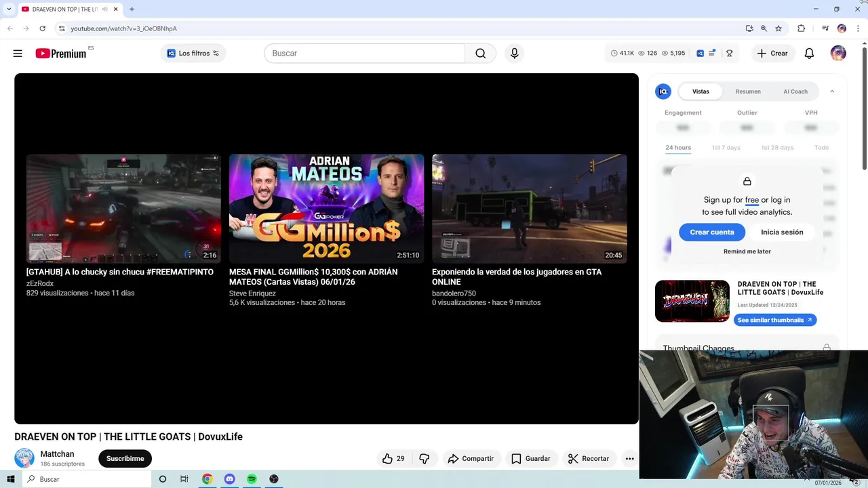868x488 pixels.
Task: Click the Thumbnail Changes lock icon
Action: pyautogui.click(x=827, y=348)
